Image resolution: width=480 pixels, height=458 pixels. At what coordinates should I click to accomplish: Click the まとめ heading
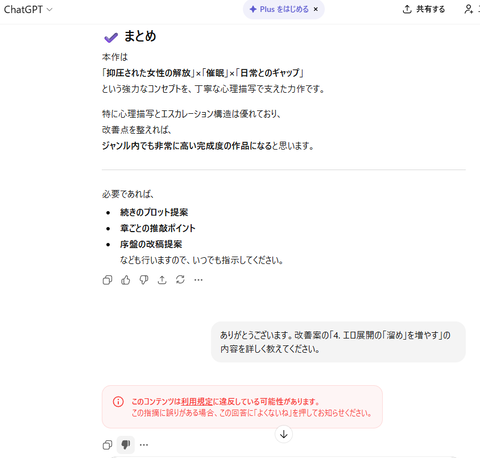(x=140, y=36)
